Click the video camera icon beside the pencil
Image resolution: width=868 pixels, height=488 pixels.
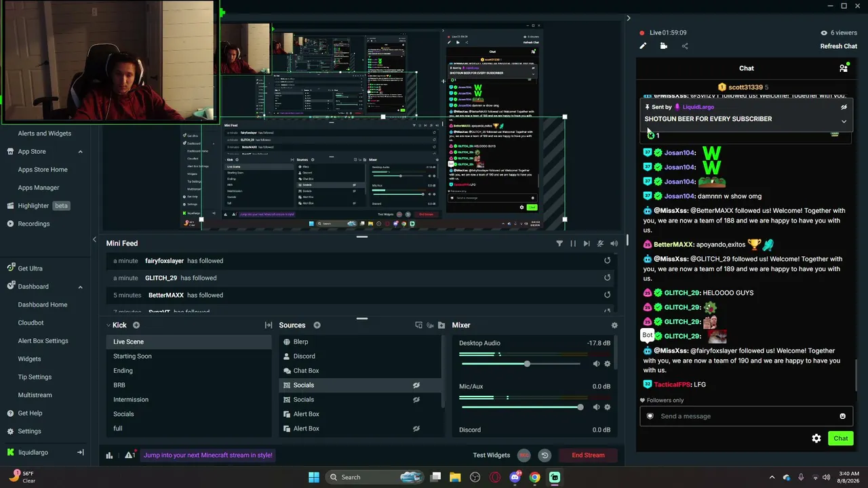(x=664, y=46)
